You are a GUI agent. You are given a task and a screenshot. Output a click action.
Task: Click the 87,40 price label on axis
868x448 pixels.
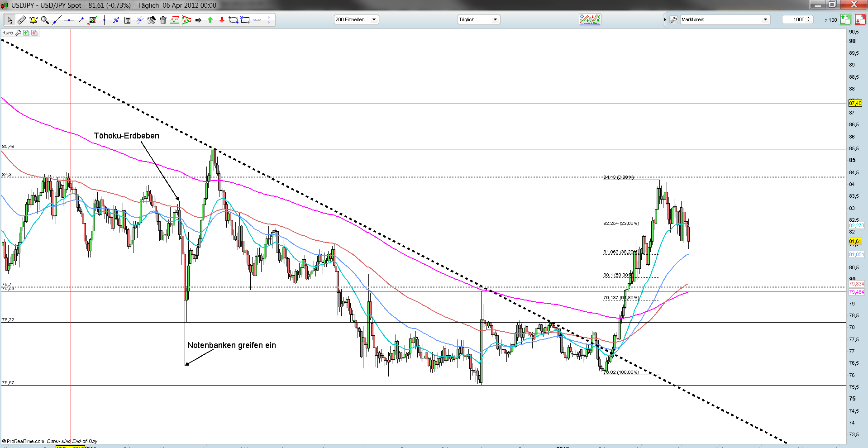point(855,103)
